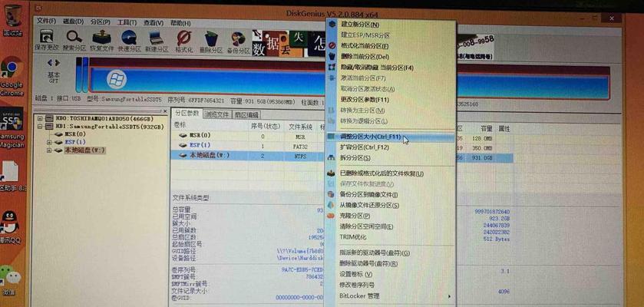Select 本地磁盘(W:) in the disk tree

point(84,150)
